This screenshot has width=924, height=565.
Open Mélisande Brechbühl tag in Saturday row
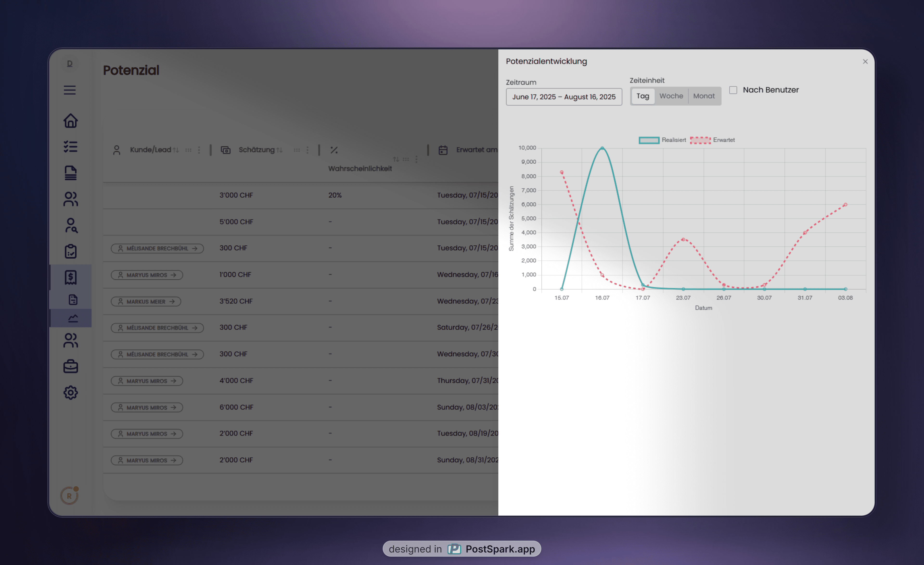pos(157,328)
